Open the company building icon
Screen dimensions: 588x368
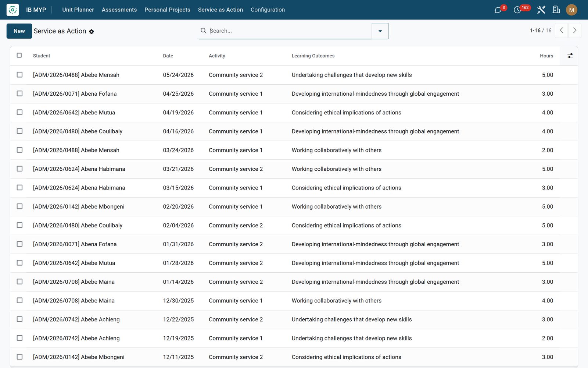click(x=556, y=10)
